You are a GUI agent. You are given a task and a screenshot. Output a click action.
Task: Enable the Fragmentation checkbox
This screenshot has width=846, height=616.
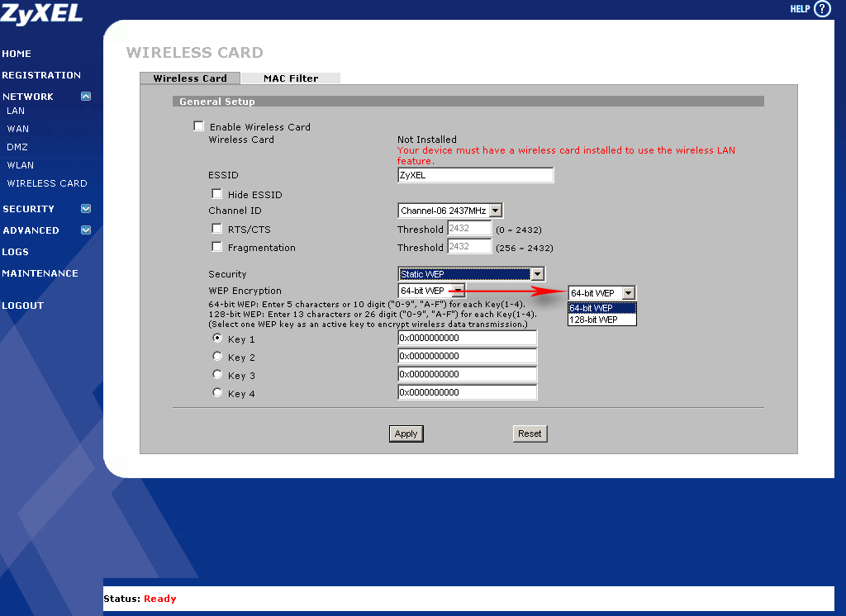216,247
